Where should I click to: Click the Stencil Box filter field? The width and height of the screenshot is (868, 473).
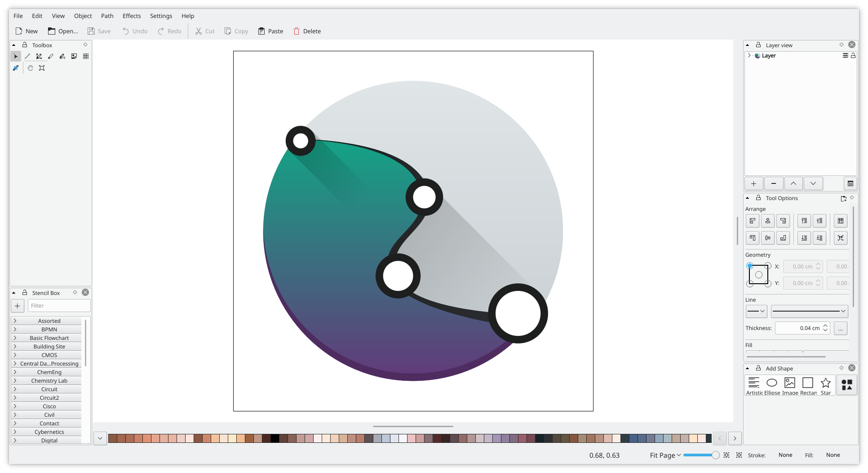pos(59,305)
